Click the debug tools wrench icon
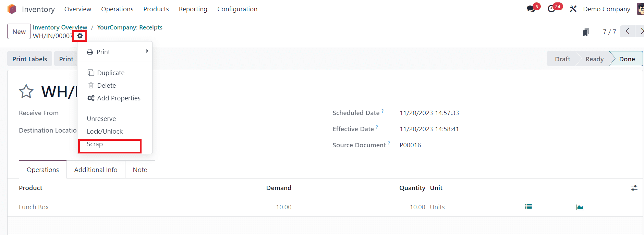Screen dimensions: 644x235 [x=573, y=9]
